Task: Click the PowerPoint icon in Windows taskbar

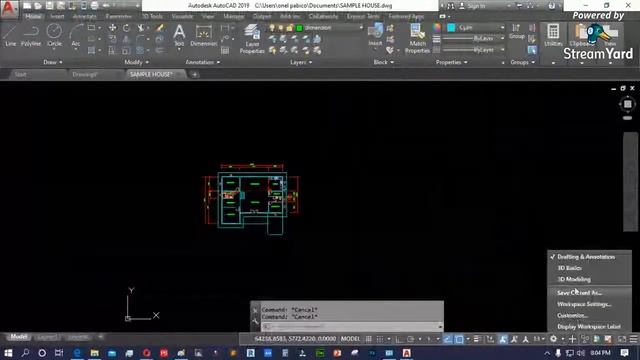Action: coord(337,353)
